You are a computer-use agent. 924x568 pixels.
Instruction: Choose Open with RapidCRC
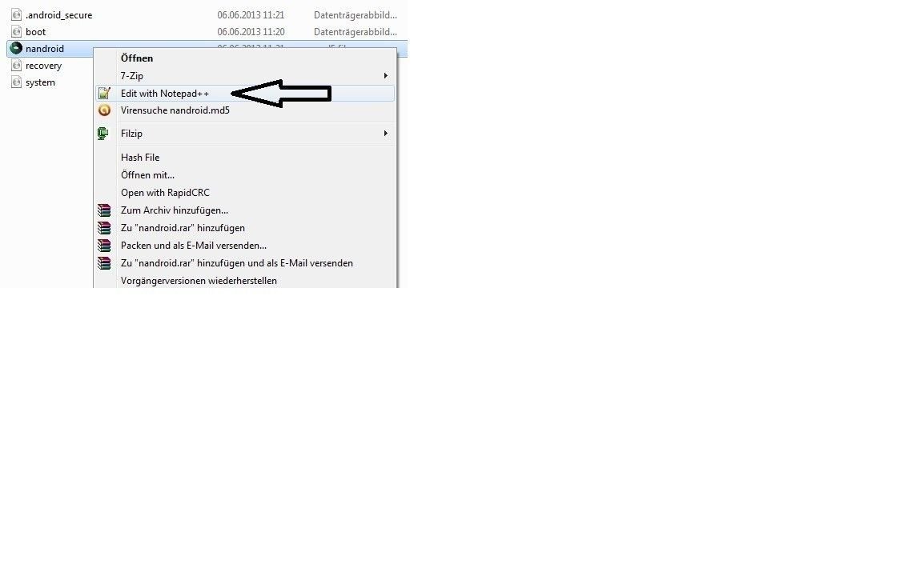[245, 193]
